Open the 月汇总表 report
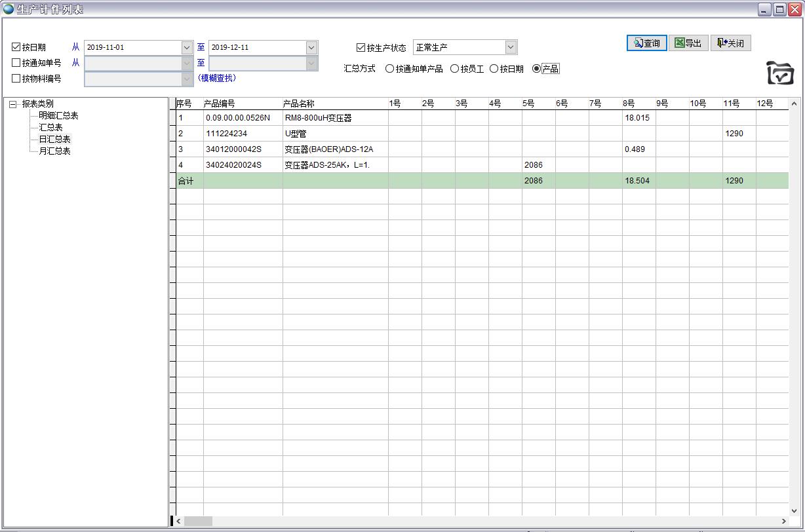The width and height of the screenshot is (805, 532). point(54,151)
